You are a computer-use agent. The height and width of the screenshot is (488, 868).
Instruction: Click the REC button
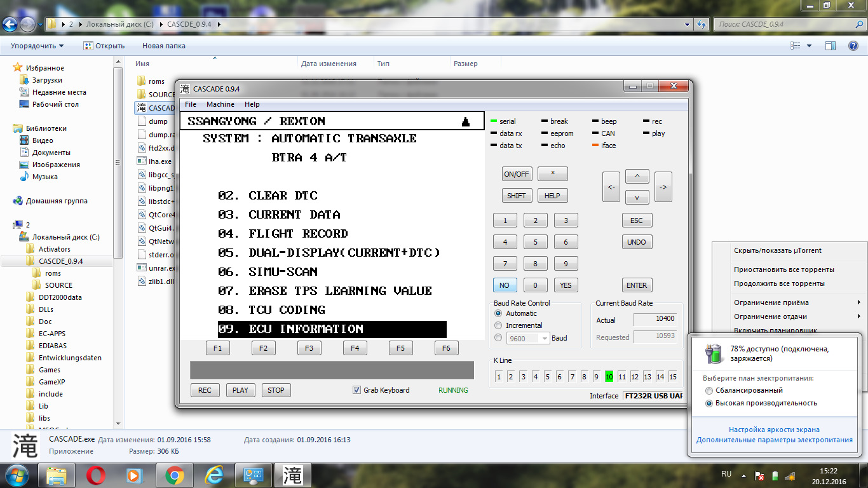tap(205, 390)
